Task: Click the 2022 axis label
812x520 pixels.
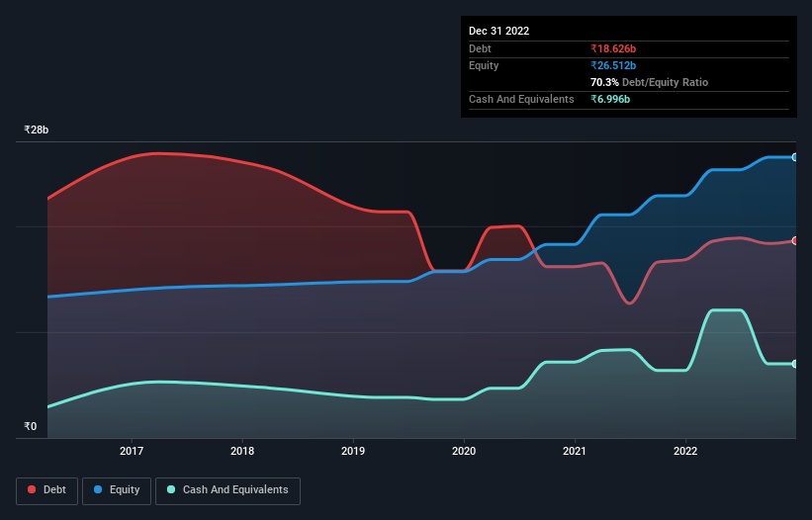Action: (x=685, y=451)
